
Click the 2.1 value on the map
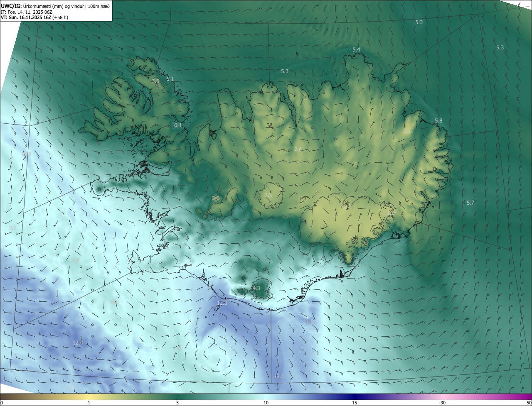click(x=407, y=131)
